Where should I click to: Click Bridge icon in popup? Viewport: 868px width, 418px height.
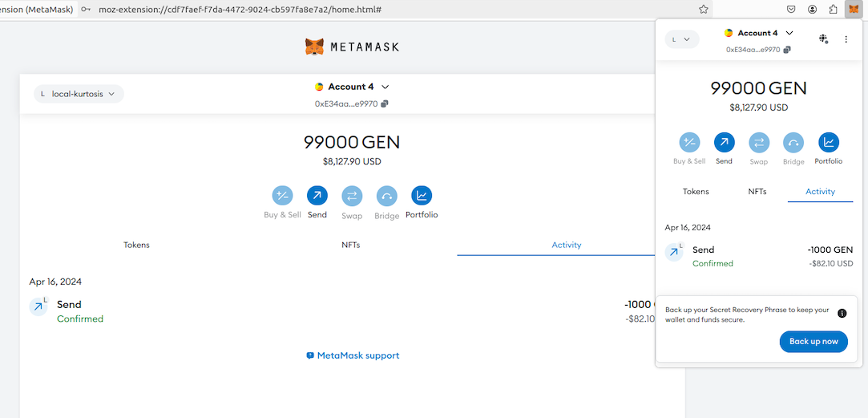(x=793, y=143)
